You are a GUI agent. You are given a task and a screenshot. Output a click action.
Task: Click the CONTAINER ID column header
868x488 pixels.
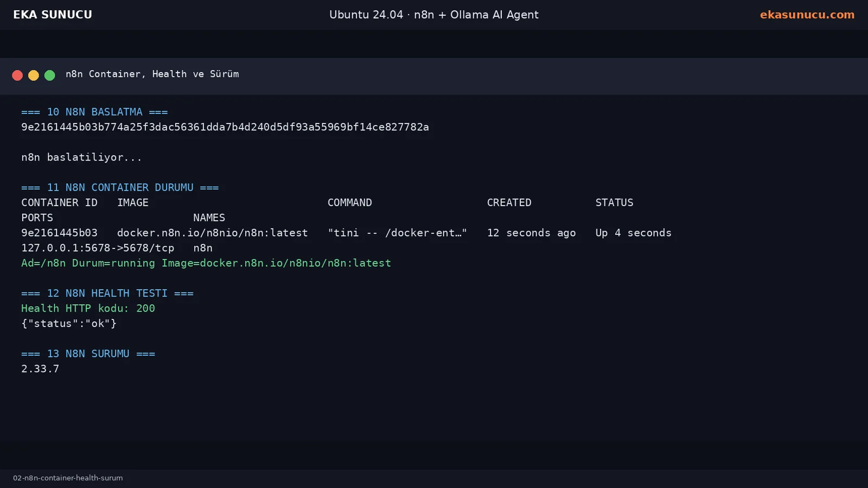click(x=59, y=202)
